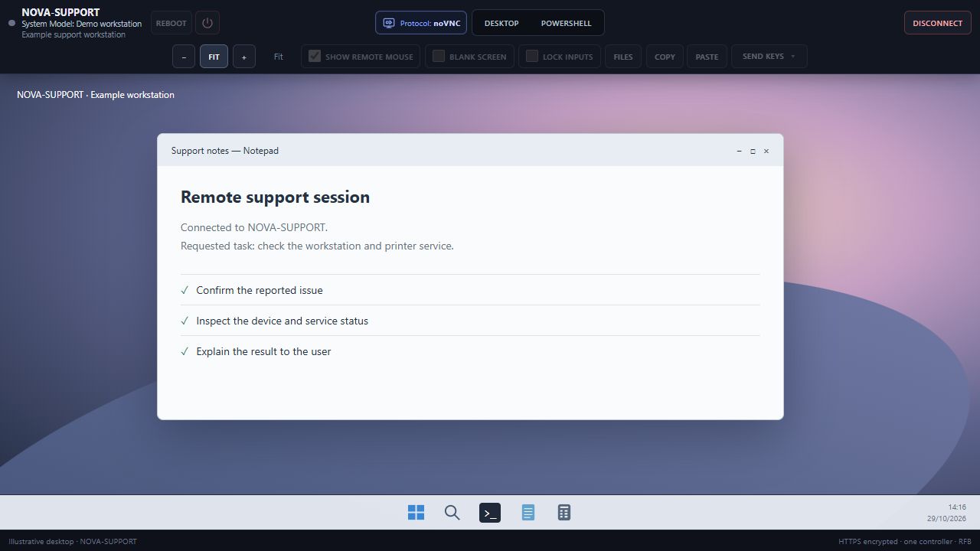Click the Paste clipboard button

(707, 57)
